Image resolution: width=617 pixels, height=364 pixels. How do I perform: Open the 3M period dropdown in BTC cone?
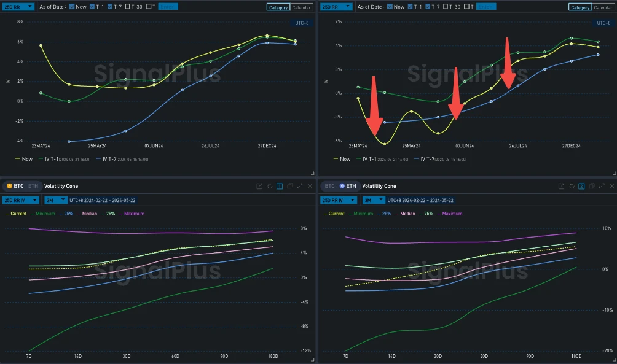pos(57,199)
